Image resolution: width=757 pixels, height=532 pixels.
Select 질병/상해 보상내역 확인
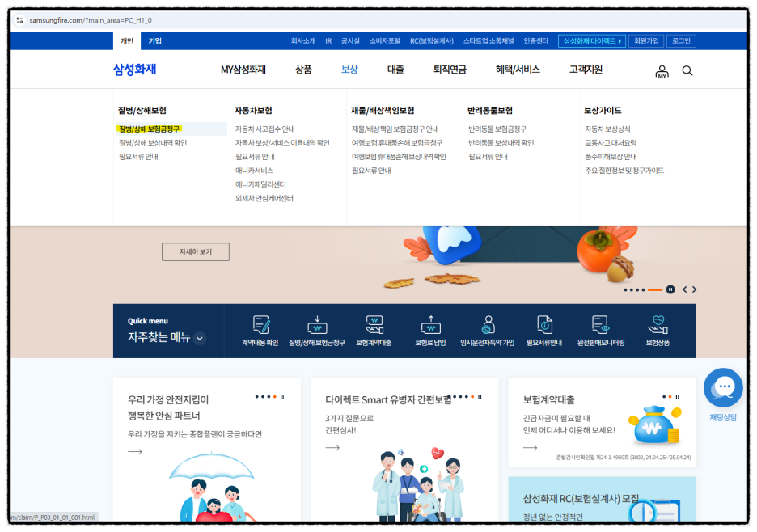pos(153,143)
